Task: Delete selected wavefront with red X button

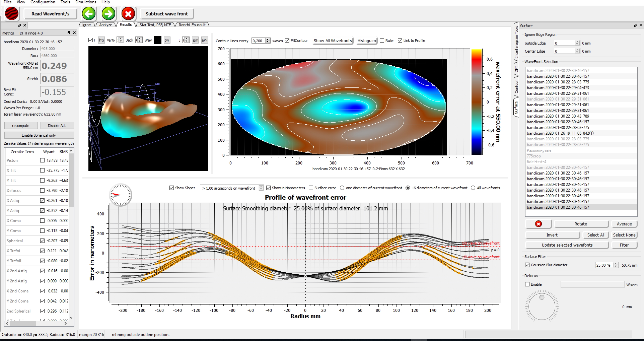Action: click(x=539, y=224)
